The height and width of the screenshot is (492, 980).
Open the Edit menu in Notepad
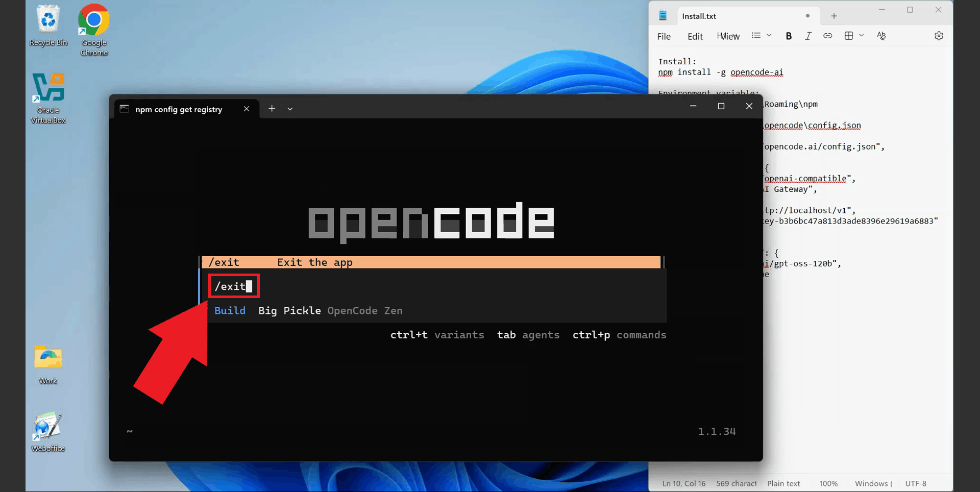[x=695, y=36]
